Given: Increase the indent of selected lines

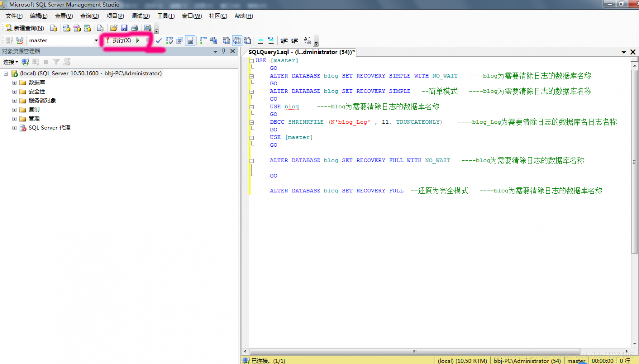Looking at the screenshot, I should (295, 40).
